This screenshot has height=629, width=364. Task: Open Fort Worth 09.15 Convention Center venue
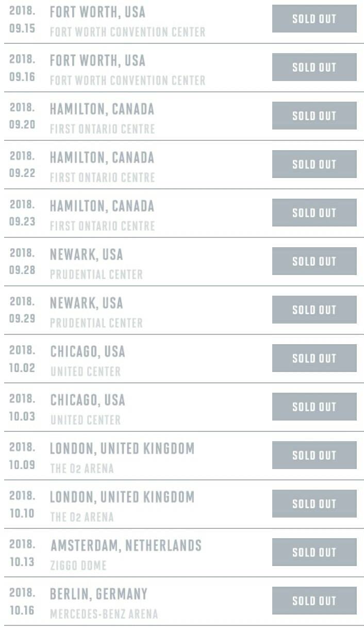click(127, 32)
